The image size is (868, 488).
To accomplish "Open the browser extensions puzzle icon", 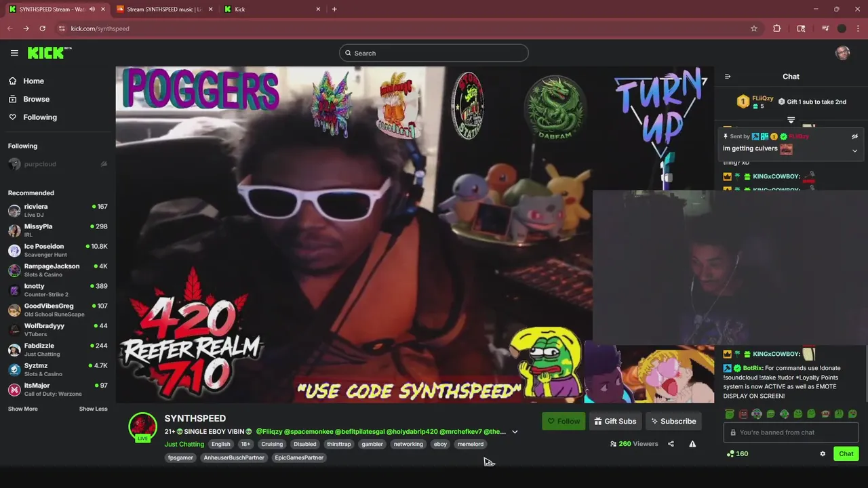I will (777, 28).
